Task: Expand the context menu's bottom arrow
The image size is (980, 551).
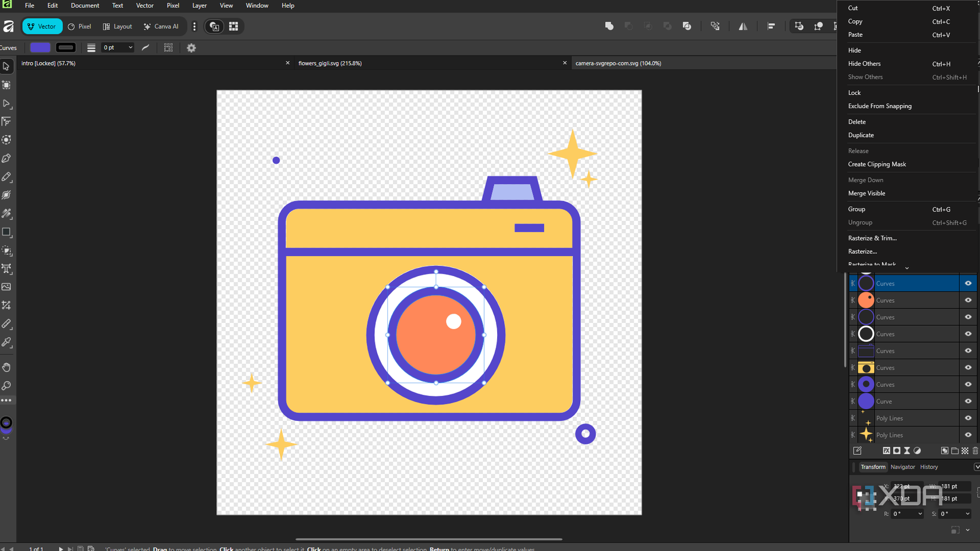Action: [x=907, y=268]
